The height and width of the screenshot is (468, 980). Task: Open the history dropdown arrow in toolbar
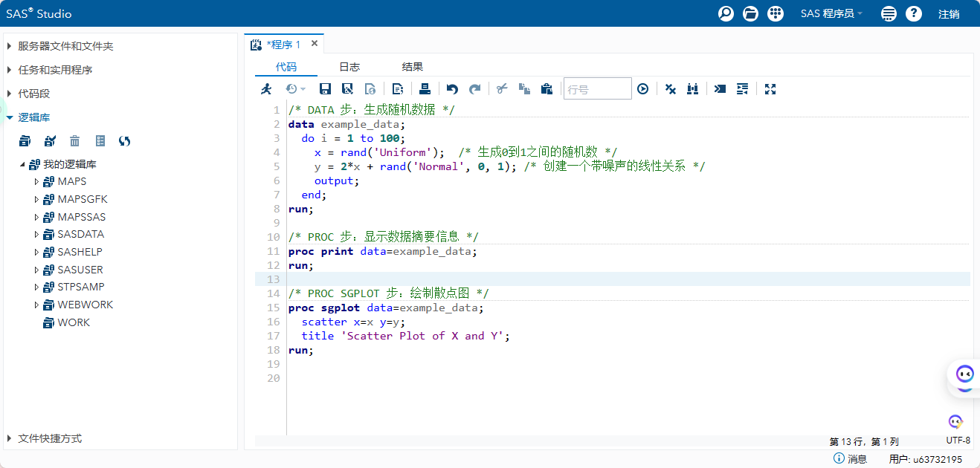[303, 89]
